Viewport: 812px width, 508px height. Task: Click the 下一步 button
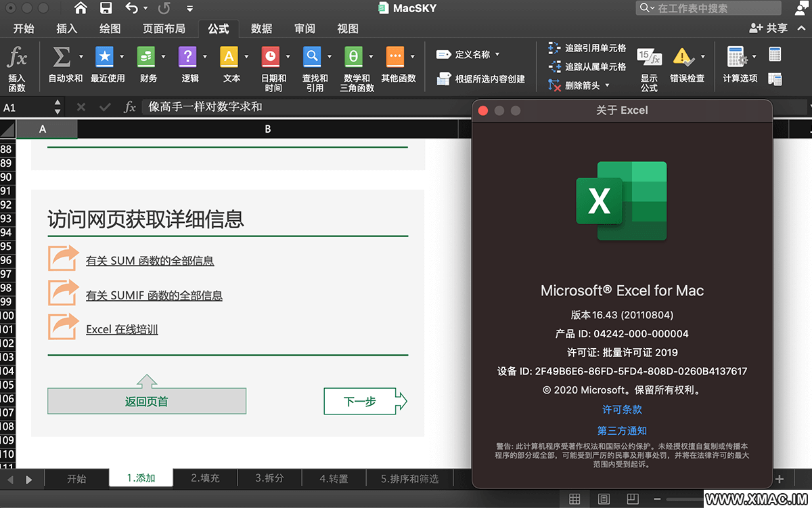coord(365,401)
